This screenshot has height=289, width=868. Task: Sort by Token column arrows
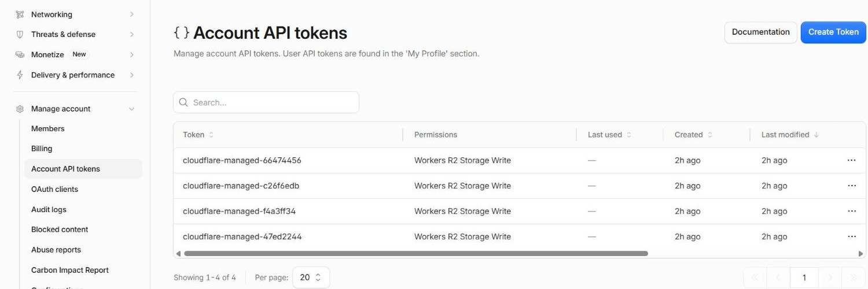pyautogui.click(x=211, y=135)
